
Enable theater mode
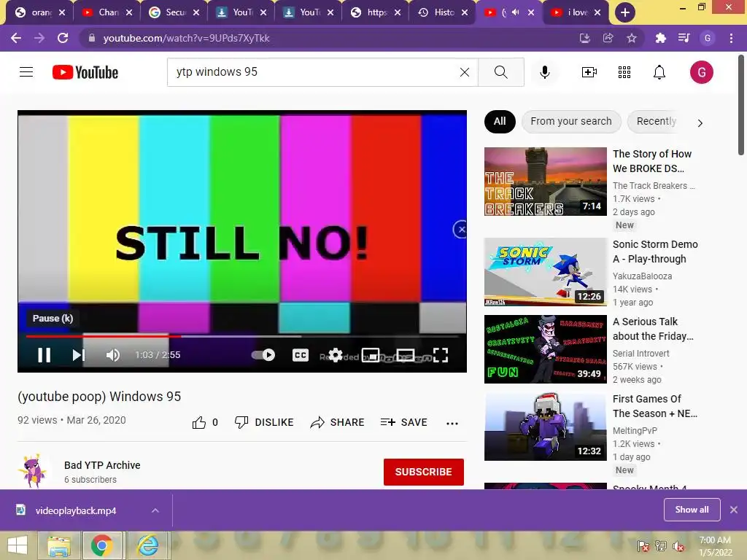[406, 355]
